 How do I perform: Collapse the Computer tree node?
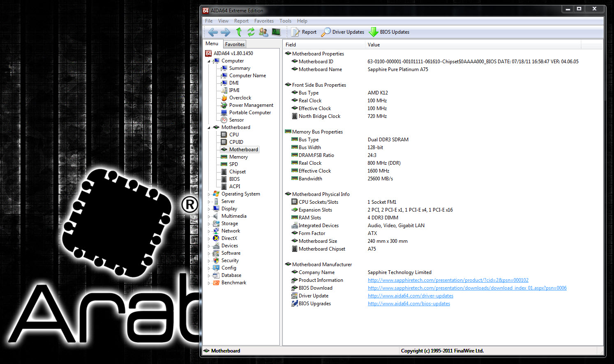[209, 61]
